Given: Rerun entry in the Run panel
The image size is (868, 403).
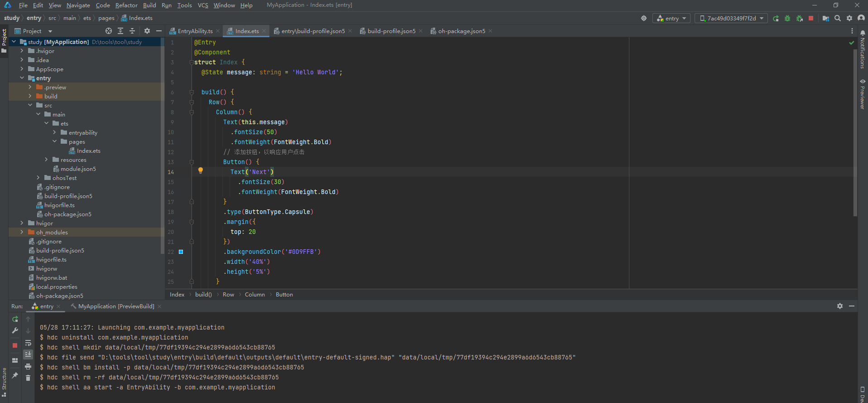Looking at the screenshot, I should click(15, 319).
